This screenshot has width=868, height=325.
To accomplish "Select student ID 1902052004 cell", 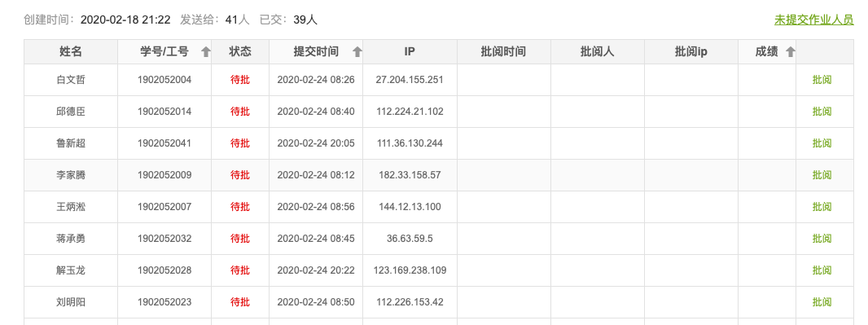I will 164,80.
